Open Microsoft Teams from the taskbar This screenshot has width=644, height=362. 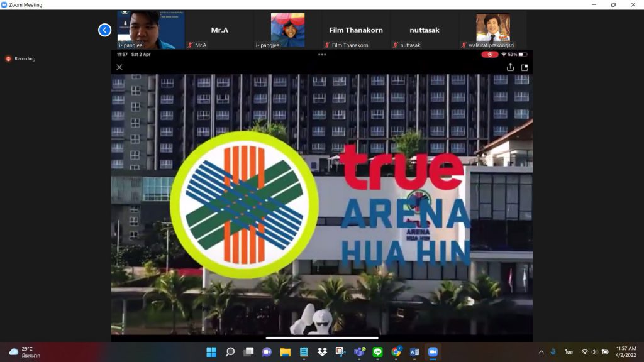tap(359, 352)
